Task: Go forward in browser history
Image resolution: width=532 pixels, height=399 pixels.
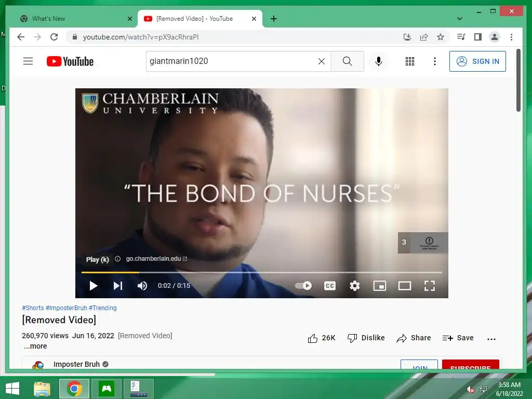Action: tap(37, 37)
